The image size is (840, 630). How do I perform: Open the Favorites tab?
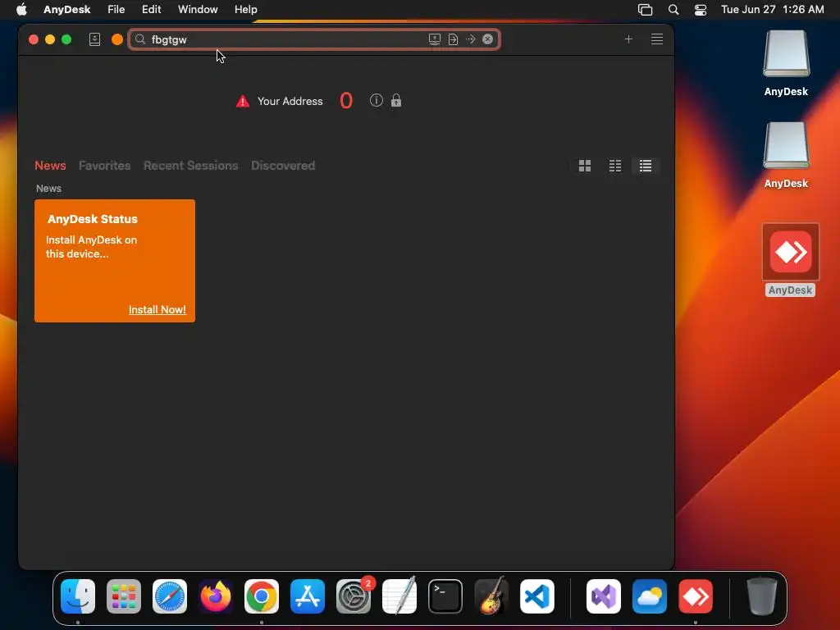104,166
